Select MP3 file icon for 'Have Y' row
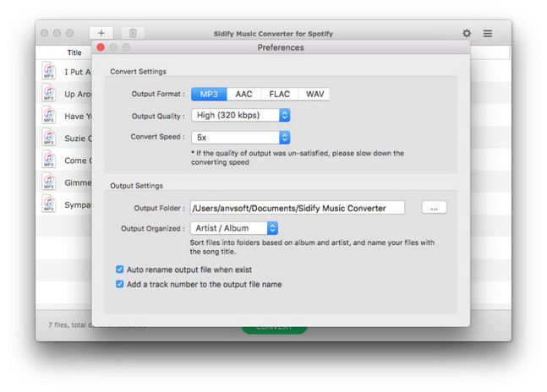 click(x=49, y=115)
